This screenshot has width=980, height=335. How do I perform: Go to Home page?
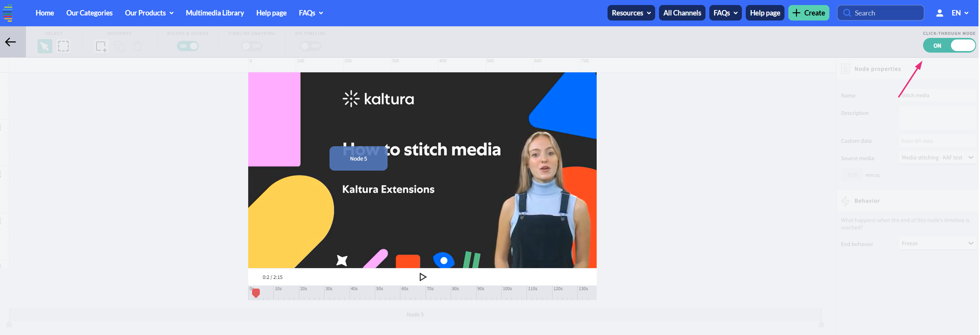45,13
